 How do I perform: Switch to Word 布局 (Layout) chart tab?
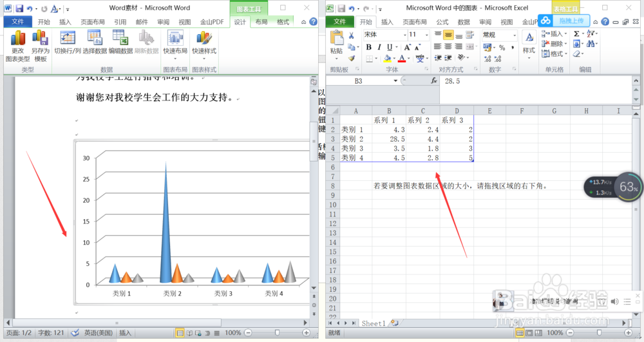[x=261, y=22]
